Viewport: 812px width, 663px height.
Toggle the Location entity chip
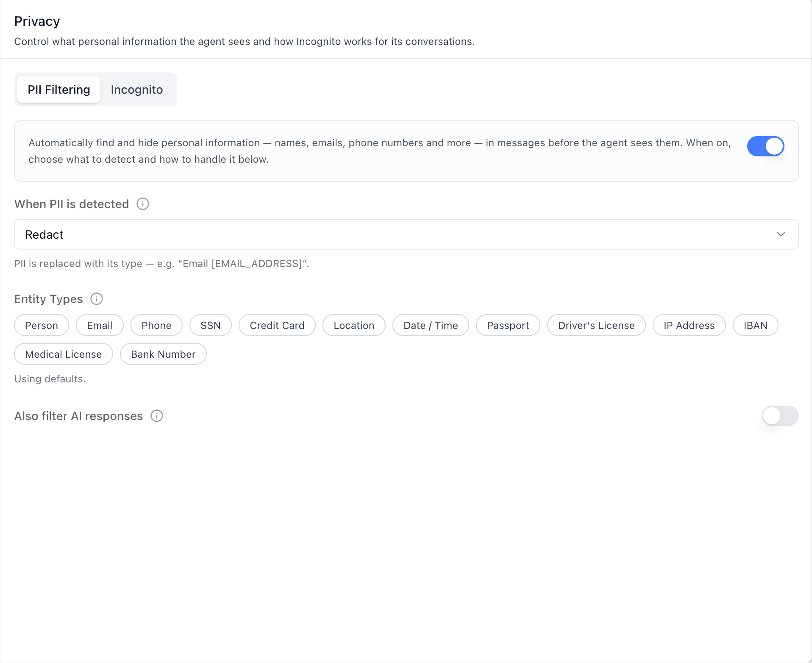pyautogui.click(x=354, y=325)
